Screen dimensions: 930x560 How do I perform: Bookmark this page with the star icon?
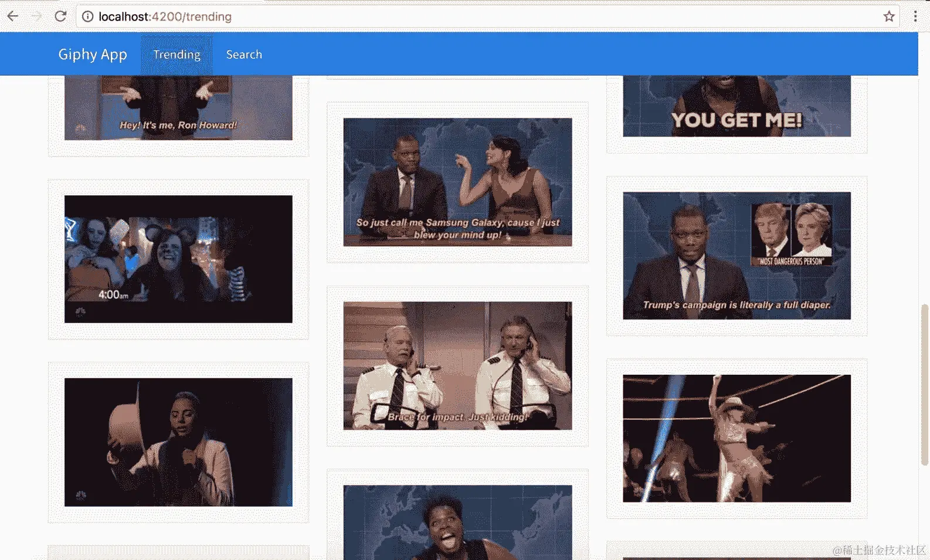tap(889, 16)
